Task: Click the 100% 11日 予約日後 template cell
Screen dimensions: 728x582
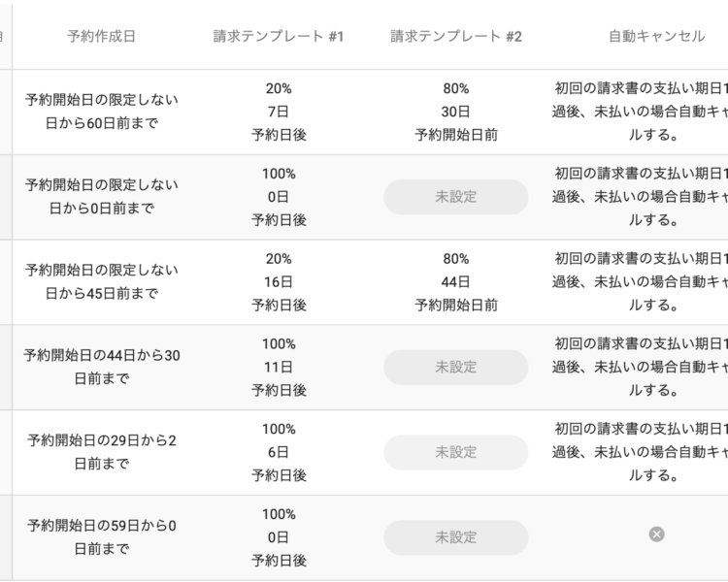Action: pos(279,367)
